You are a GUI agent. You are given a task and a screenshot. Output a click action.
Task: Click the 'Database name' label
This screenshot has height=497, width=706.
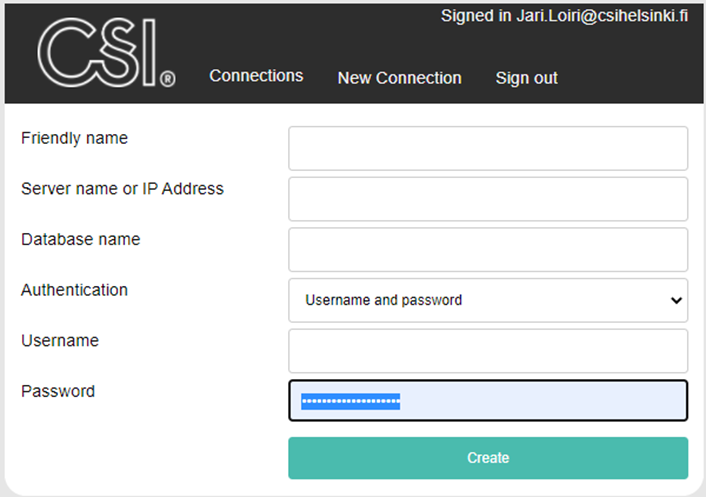click(80, 239)
